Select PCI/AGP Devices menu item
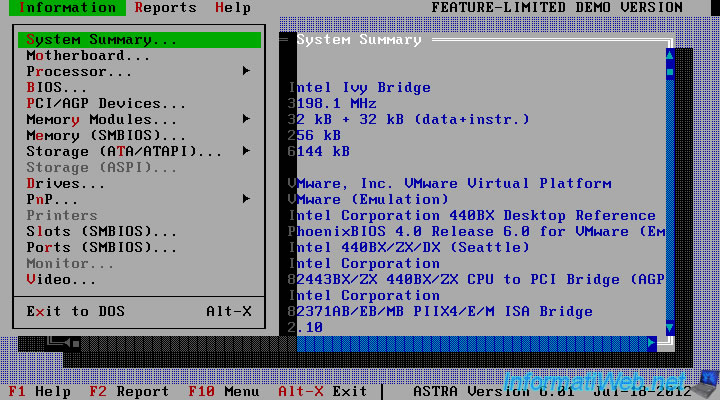This screenshot has height=400, width=720. coord(106,104)
